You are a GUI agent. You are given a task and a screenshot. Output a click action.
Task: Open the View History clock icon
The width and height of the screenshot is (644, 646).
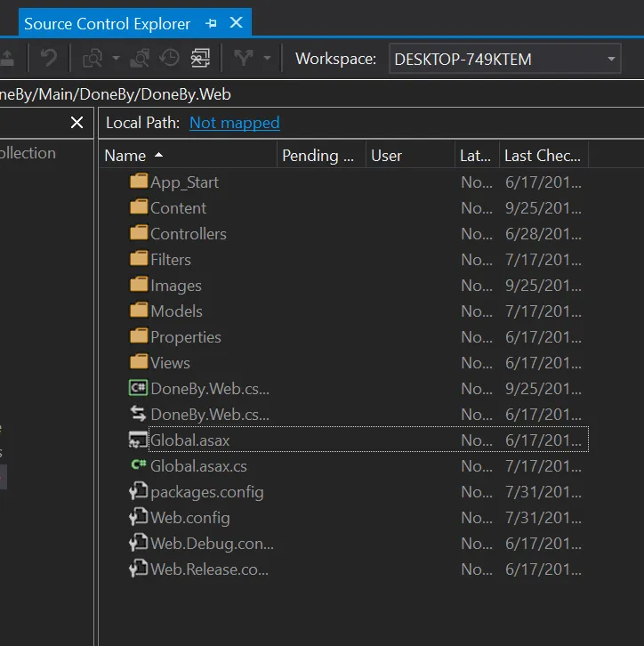[169, 59]
